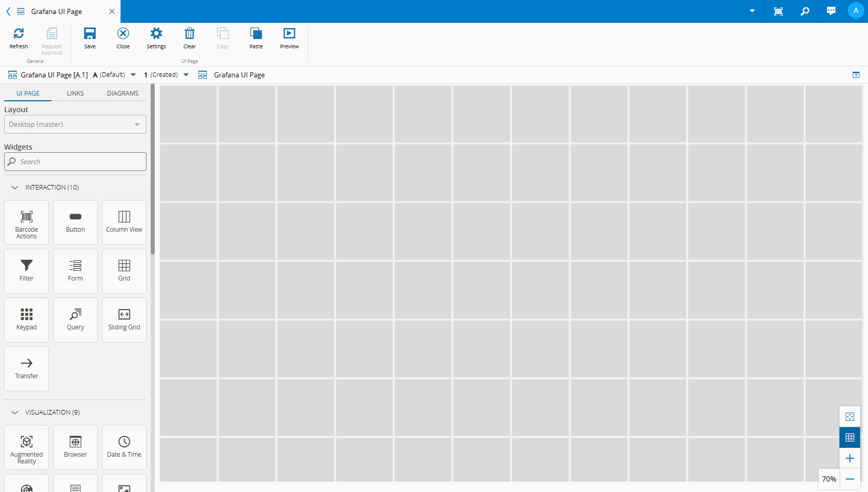Screen dimensions: 868x492
Task: Switch to the UI PAGE tab
Action: pyautogui.click(x=28, y=94)
